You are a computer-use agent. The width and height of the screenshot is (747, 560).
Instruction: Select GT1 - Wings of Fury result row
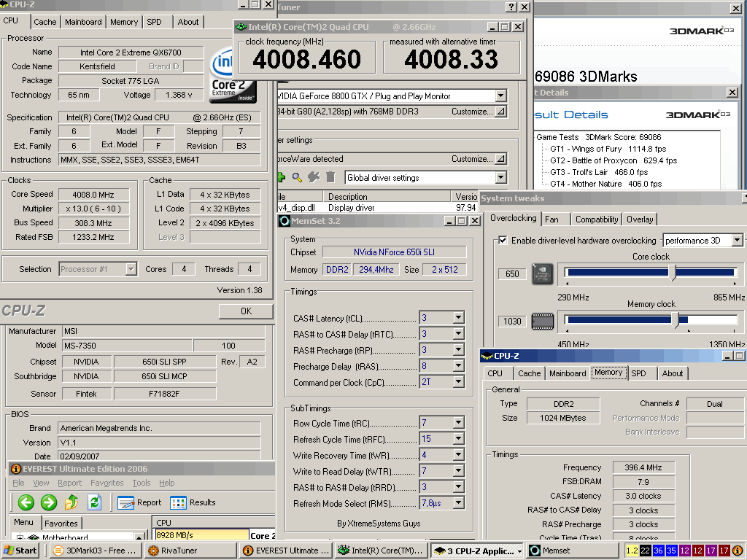coord(608,149)
